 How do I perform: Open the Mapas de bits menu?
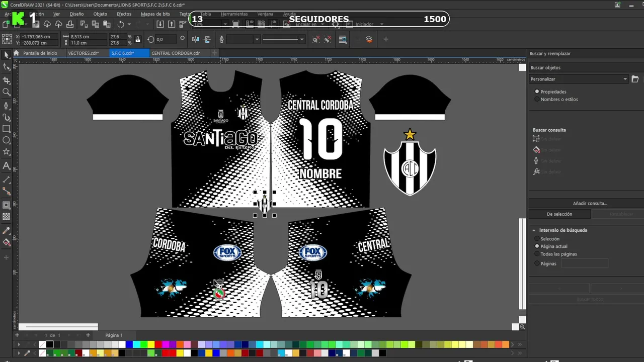coord(155,14)
